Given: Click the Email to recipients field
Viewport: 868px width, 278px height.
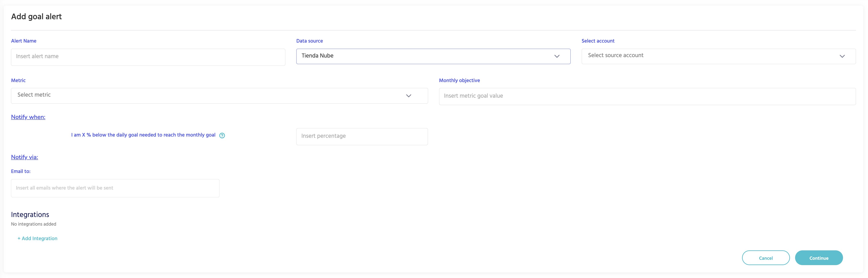Looking at the screenshot, I should [115, 188].
